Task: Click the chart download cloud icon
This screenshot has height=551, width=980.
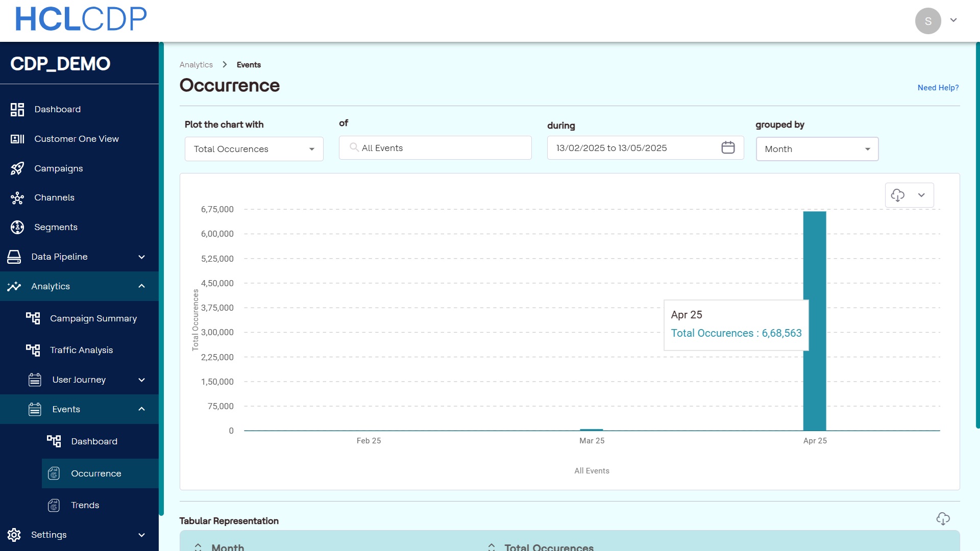Action: (x=897, y=195)
